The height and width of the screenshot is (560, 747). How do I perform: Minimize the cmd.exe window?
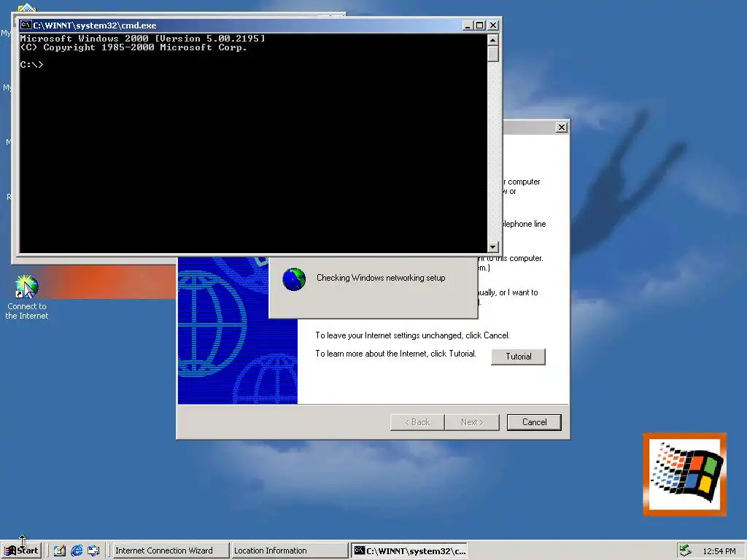click(468, 26)
